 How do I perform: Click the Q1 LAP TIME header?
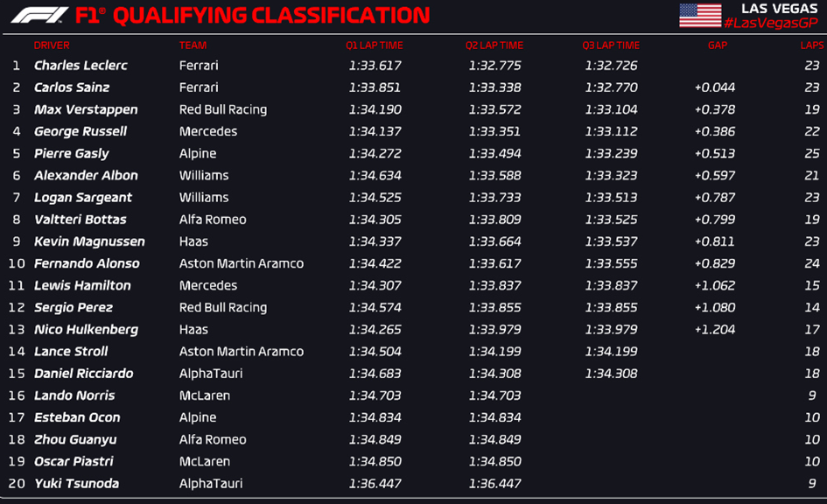(374, 45)
